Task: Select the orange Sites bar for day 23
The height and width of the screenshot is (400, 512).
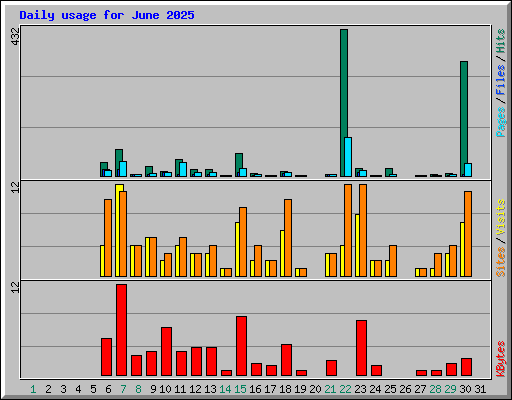Action: [363, 230]
